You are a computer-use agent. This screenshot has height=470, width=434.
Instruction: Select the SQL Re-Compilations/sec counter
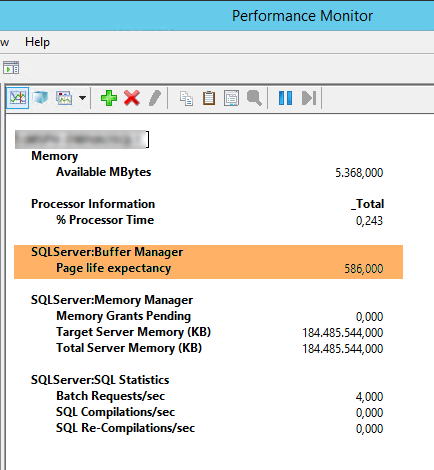point(125,428)
